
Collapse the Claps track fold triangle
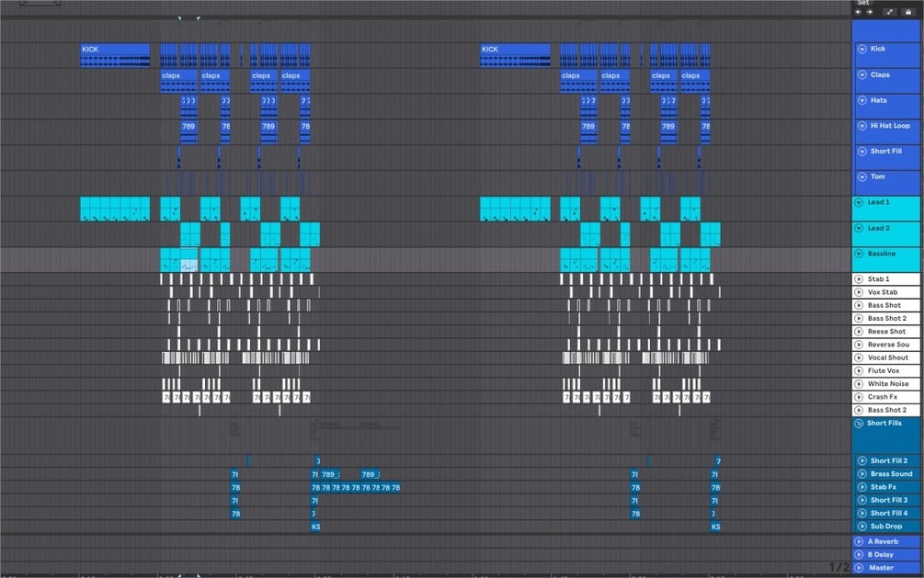tap(862, 74)
